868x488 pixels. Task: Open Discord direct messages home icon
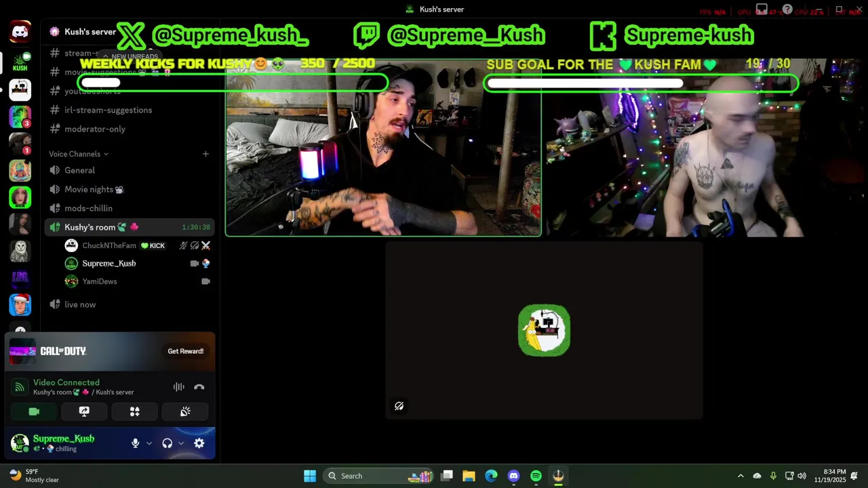pos(20,32)
